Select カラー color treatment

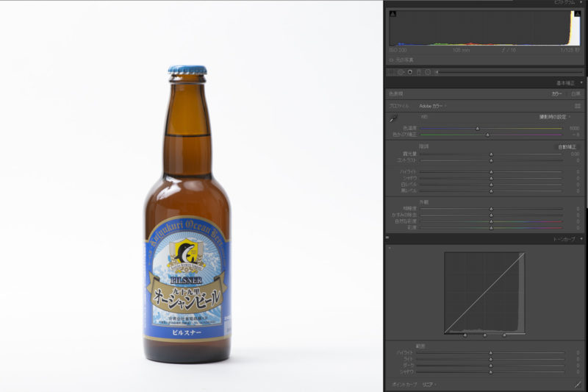556,94
